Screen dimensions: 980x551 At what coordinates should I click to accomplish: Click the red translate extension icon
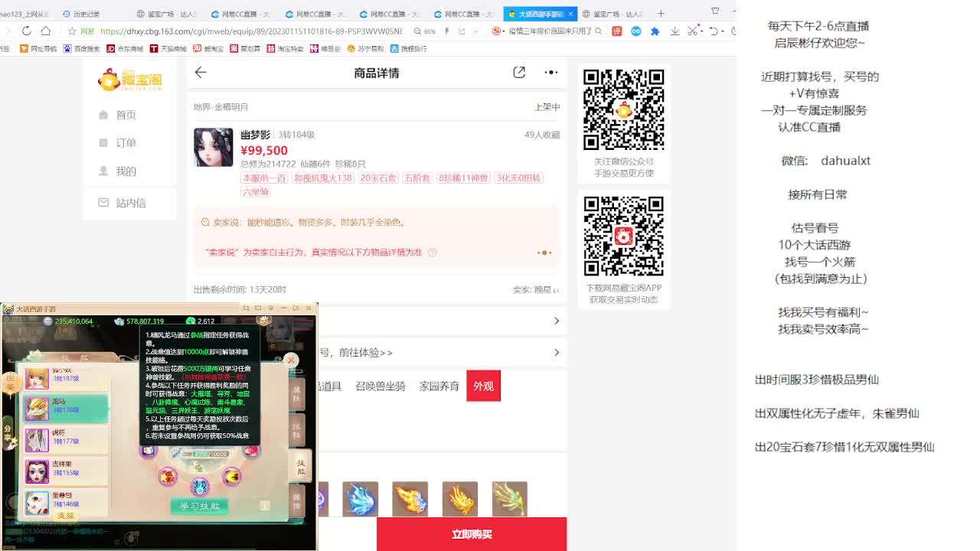coord(616,31)
